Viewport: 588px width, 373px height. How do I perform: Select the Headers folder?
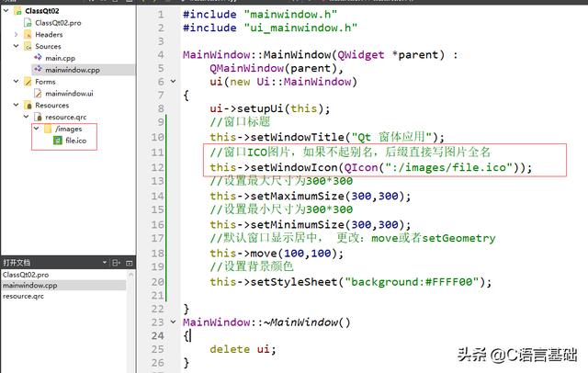click(x=49, y=35)
